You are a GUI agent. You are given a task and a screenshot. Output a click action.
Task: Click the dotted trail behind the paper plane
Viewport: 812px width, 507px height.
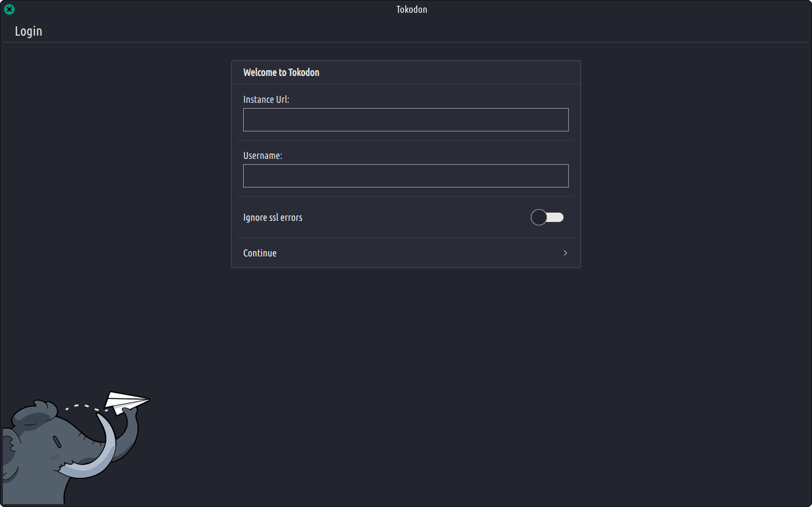click(x=86, y=407)
